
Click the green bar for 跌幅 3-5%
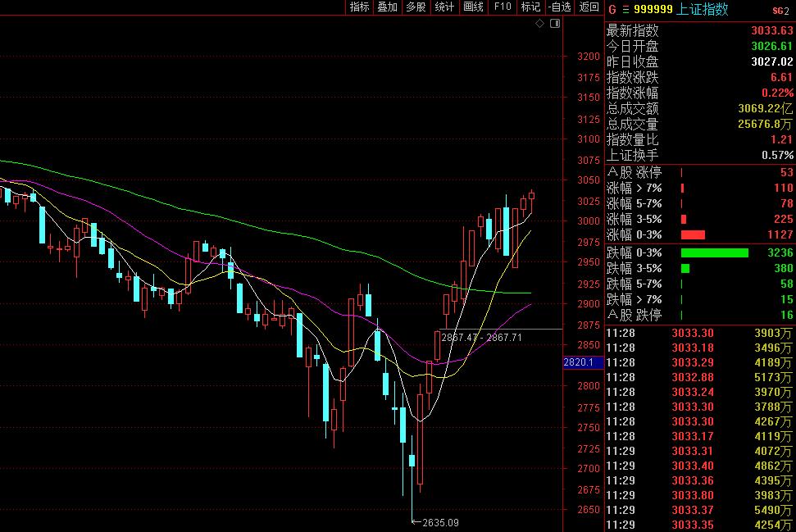[x=685, y=269]
